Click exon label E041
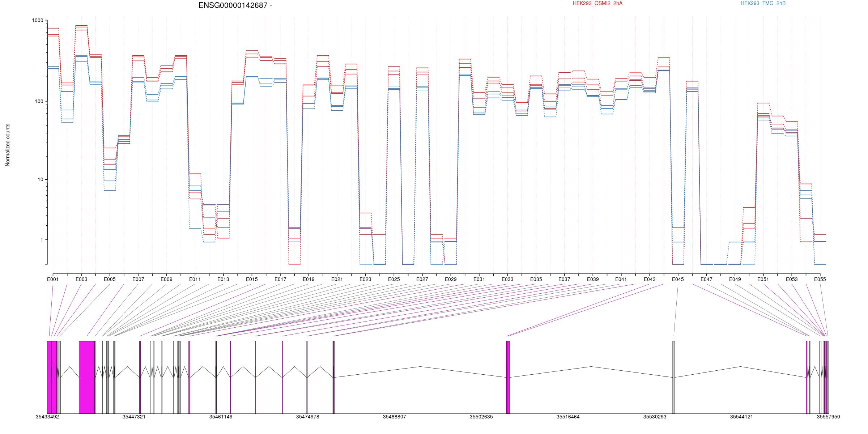Viewport: 868px width, 434px height. tap(621, 279)
